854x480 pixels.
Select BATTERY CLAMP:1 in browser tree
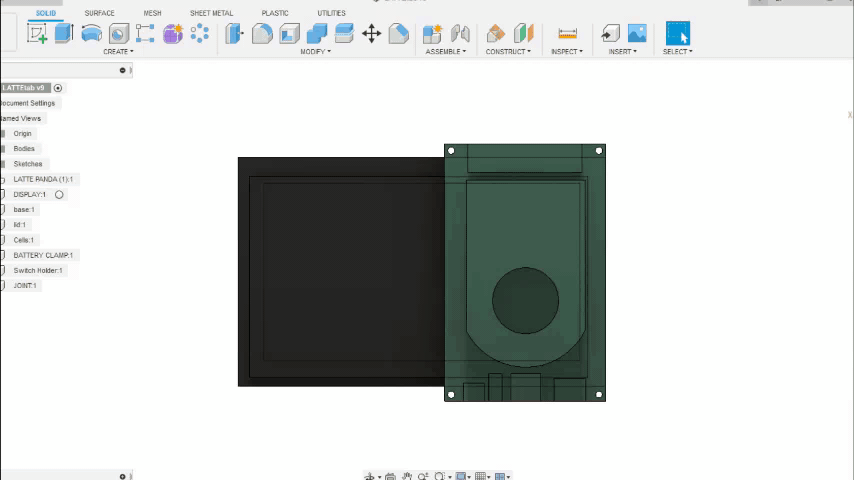click(43, 255)
